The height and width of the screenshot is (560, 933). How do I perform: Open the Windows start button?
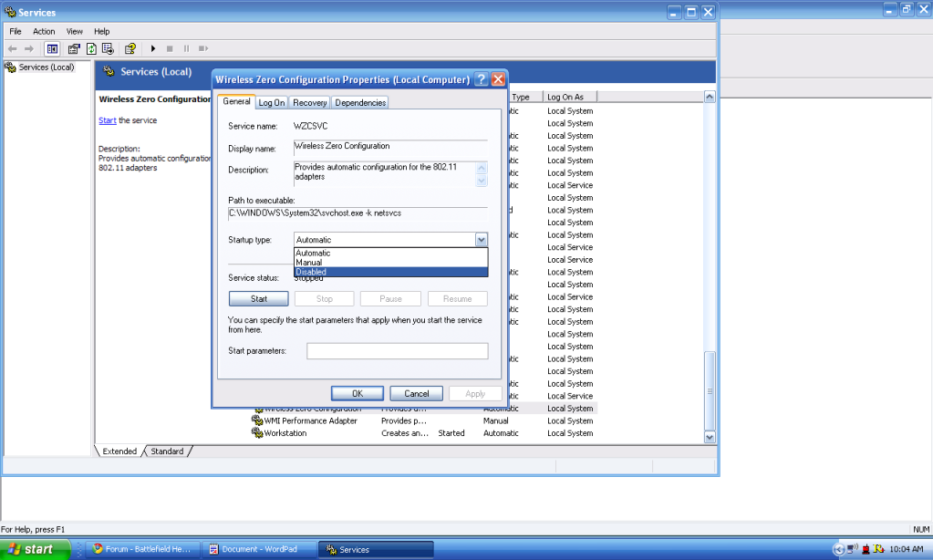click(x=35, y=549)
